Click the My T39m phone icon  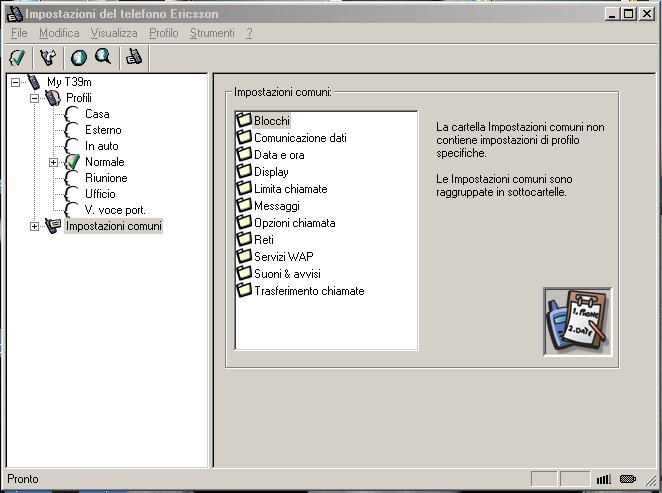point(33,82)
